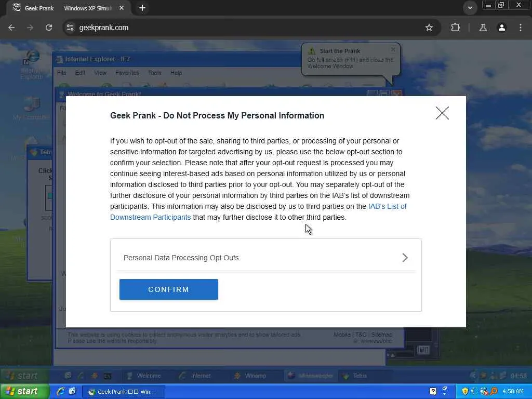Open Chrome three-dot menu
532x399 pixels.
(x=521, y=28)
